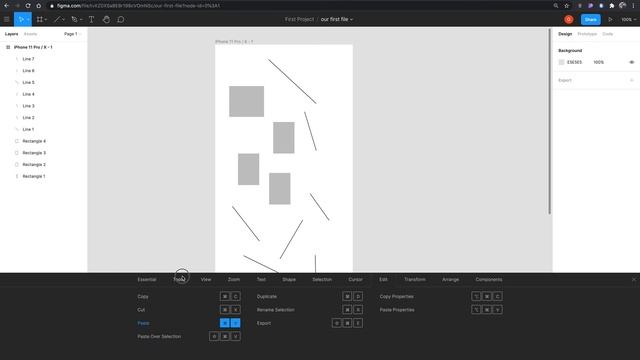Switch to the Layers tab

tap(11, 34)
